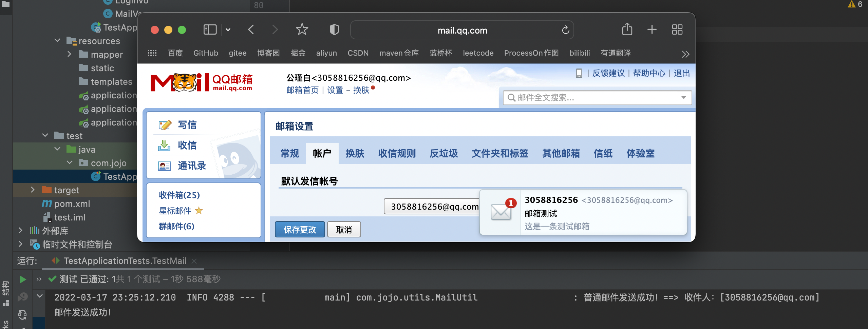Image resolution: width=868 pixels, height=329 pixels.
Task: Open the 文件夹和标签 settings tab
Action: pos(500,154)
